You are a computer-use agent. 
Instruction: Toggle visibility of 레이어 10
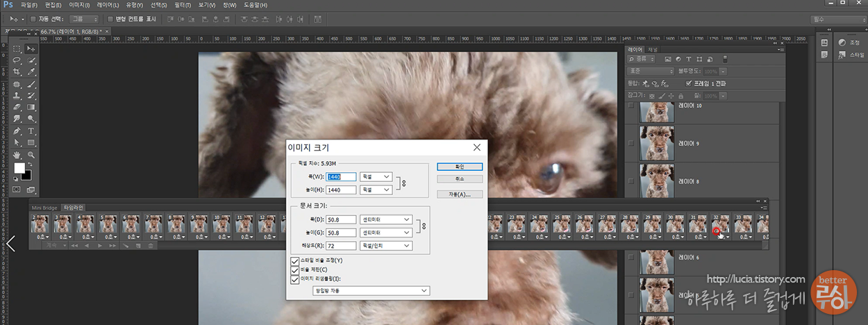coord(631,106)
